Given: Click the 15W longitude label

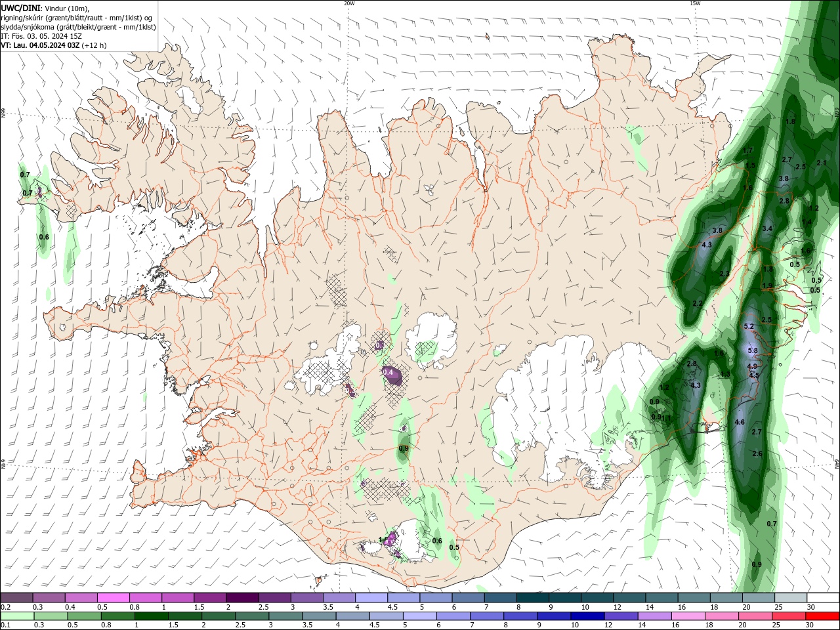Looking at the screenshot, I should [695, 3].
